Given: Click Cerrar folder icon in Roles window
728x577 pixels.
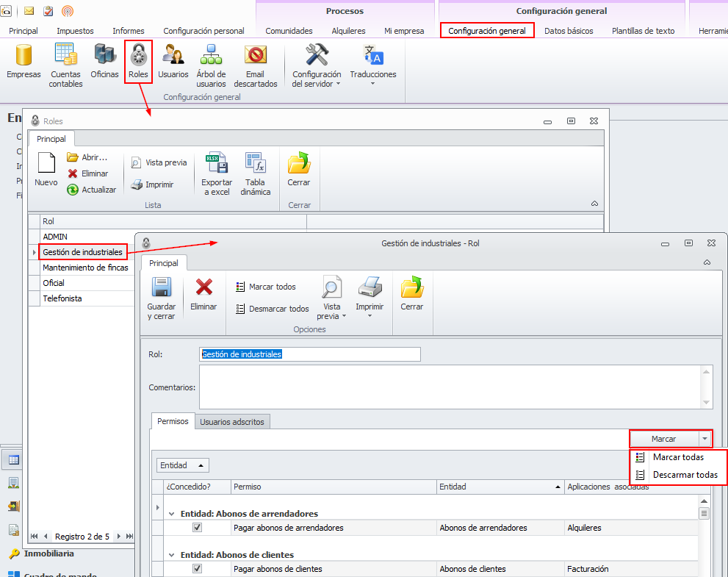Looking at the screenshot, I should pyautogui.click(x=298, y=162).
